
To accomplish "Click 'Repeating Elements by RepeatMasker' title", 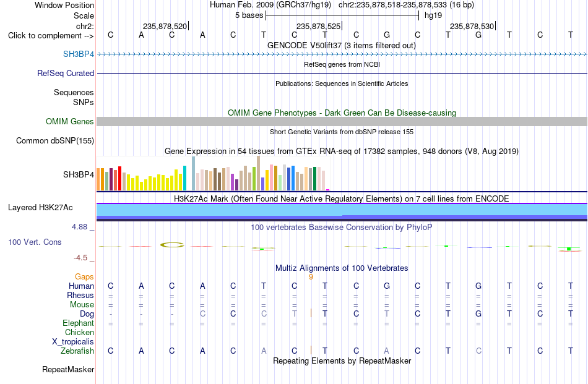I will click(x=342, y=361).
